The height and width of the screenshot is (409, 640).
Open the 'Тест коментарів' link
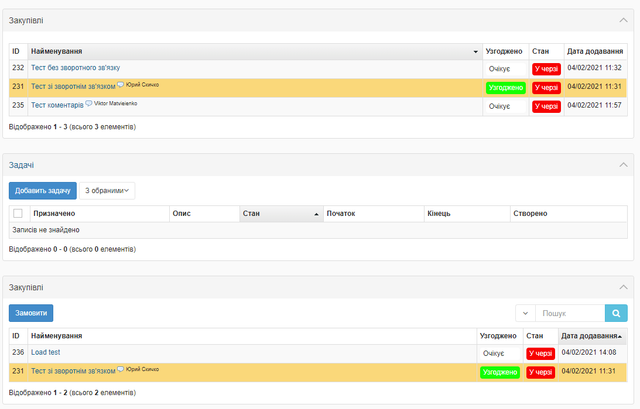click(x=57, y=105)
